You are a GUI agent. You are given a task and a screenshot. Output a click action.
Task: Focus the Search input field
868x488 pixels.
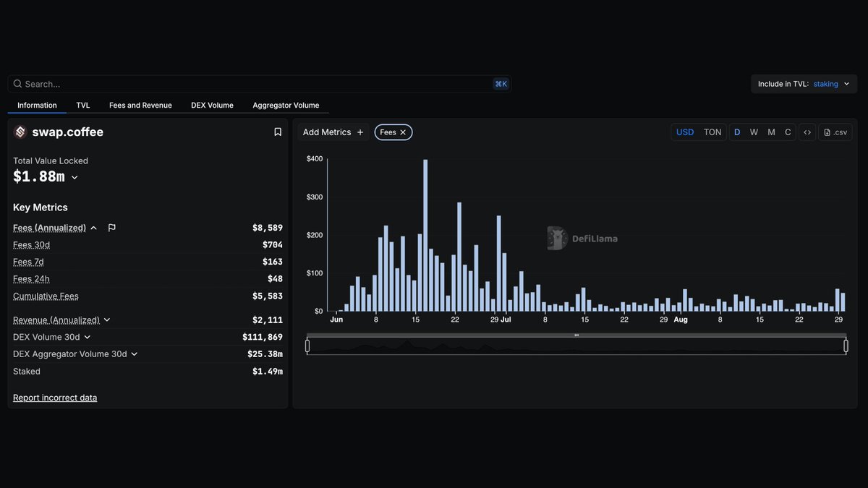click(x=259, y=84)
